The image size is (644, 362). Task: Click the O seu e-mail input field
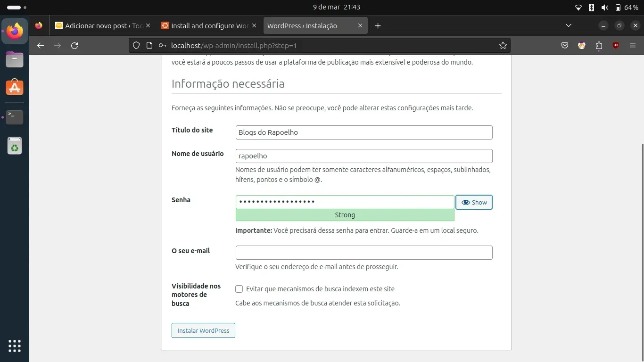click(363, 253)
